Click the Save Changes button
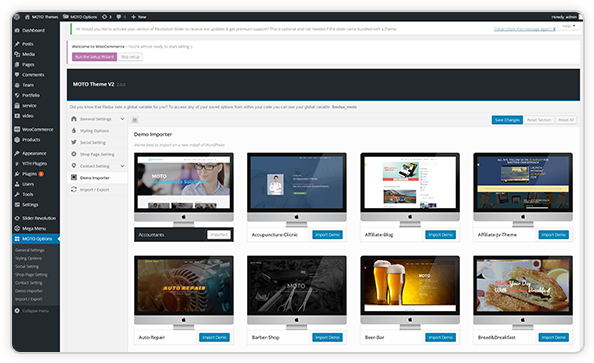The width and height of the screenshot is (594, 363). coord(507,120)
